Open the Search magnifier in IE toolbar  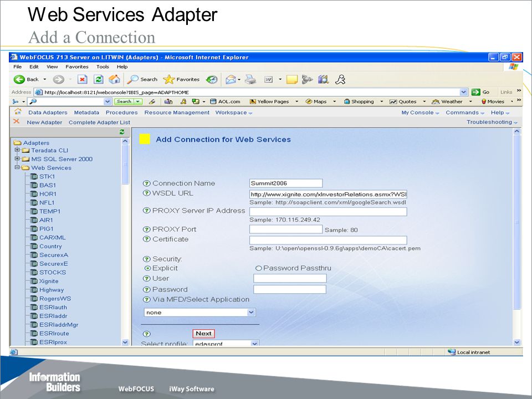(x=132, y=79)
